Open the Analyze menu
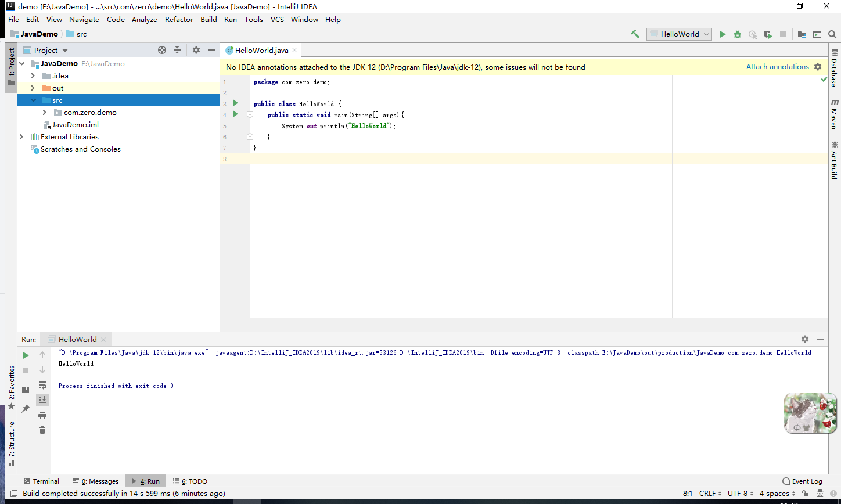This screenshot has height=504, width=841. 144,20
